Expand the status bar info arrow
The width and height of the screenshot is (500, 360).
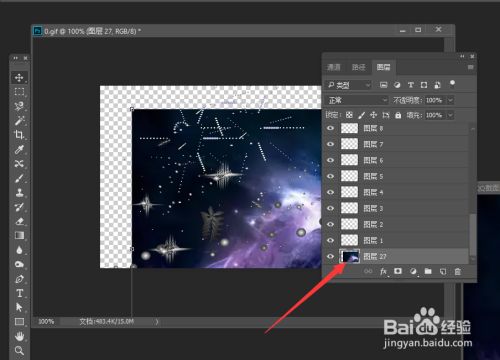(x=156, y=322)
